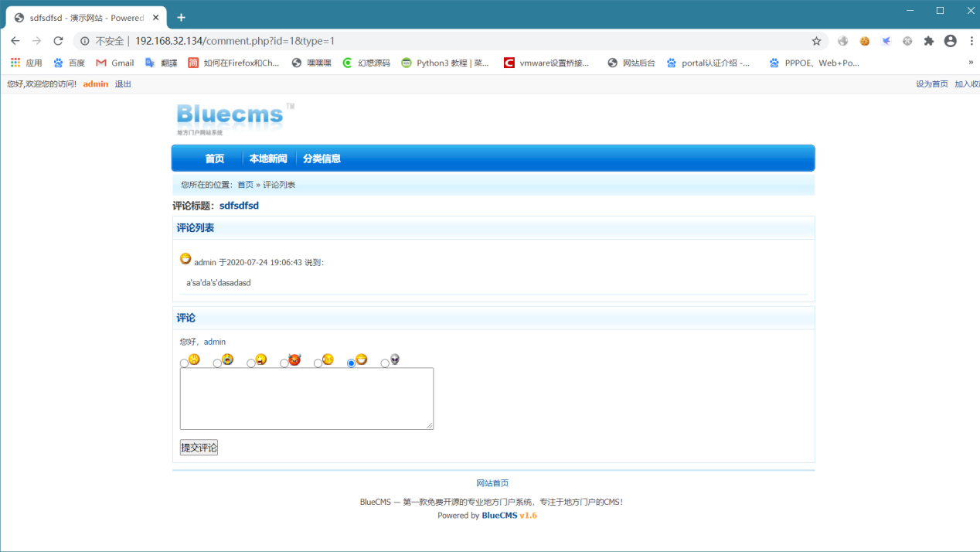This screenshot has width=980, height=552.
Task: Open the Chrome three-dot menu
Action: (971, 41)
